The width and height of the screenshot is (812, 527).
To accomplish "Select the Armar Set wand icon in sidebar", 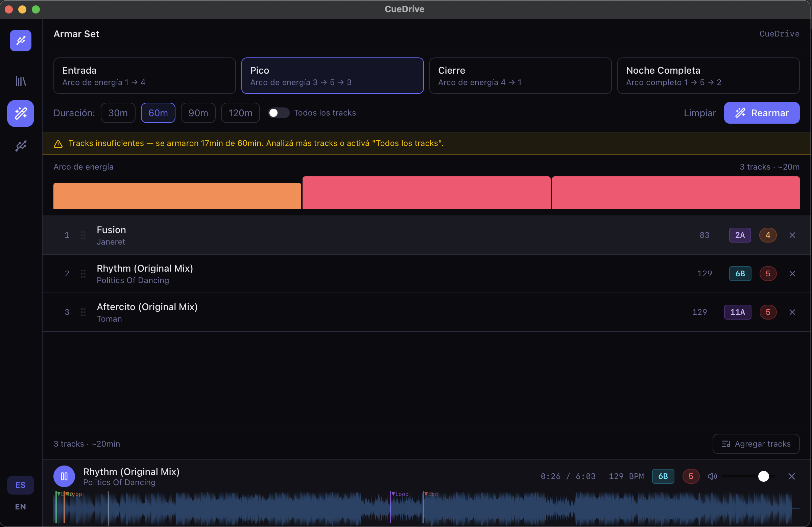I will coord(20,114).
